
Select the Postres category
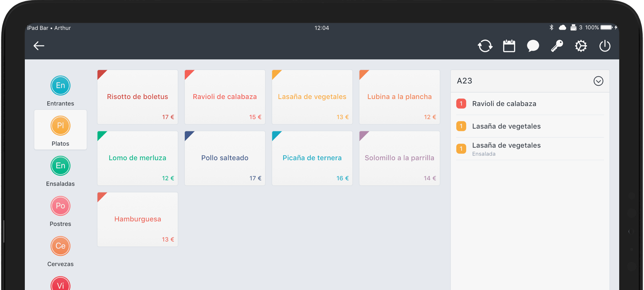pos(60,211)
